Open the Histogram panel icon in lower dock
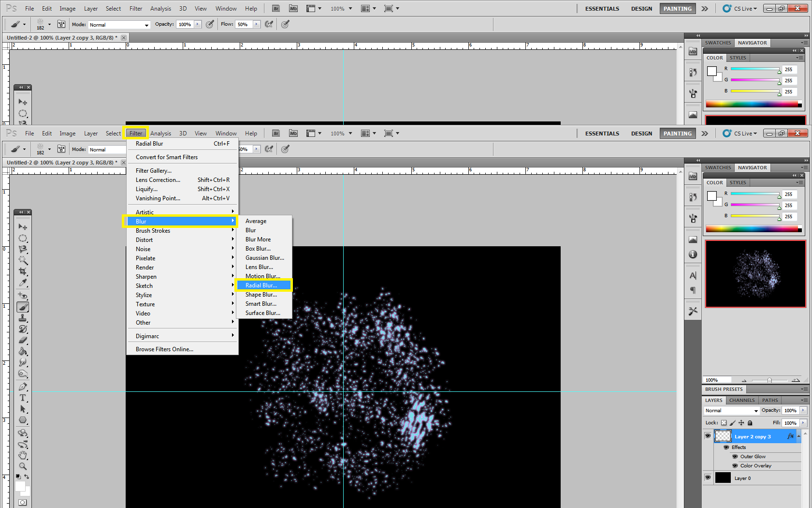The width and height of the screenshot is (812, 508). tap(693, 239)
